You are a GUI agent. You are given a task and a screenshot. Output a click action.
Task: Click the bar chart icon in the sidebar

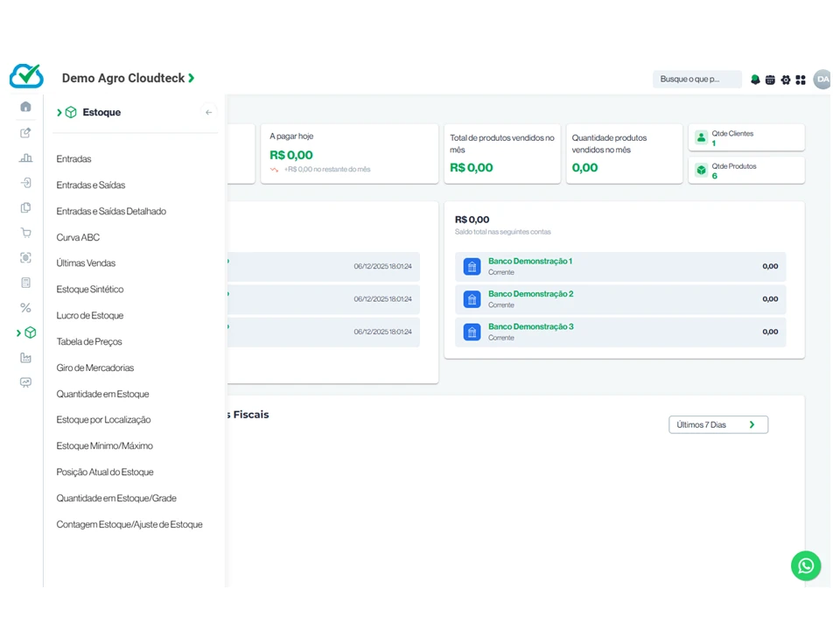point(25,158)
